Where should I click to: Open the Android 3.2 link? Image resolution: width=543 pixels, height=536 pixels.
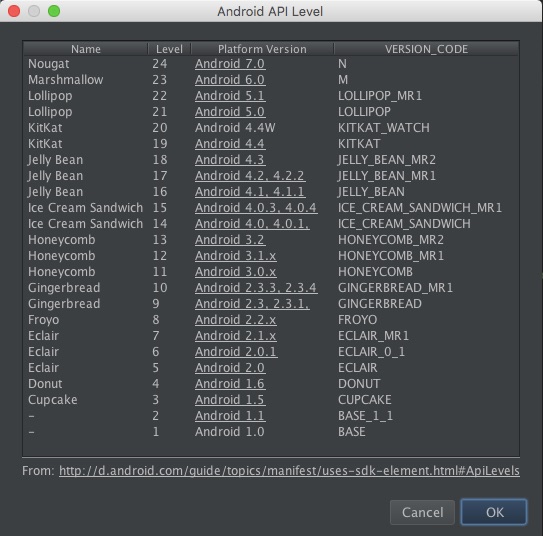click(x=230, y=240)
